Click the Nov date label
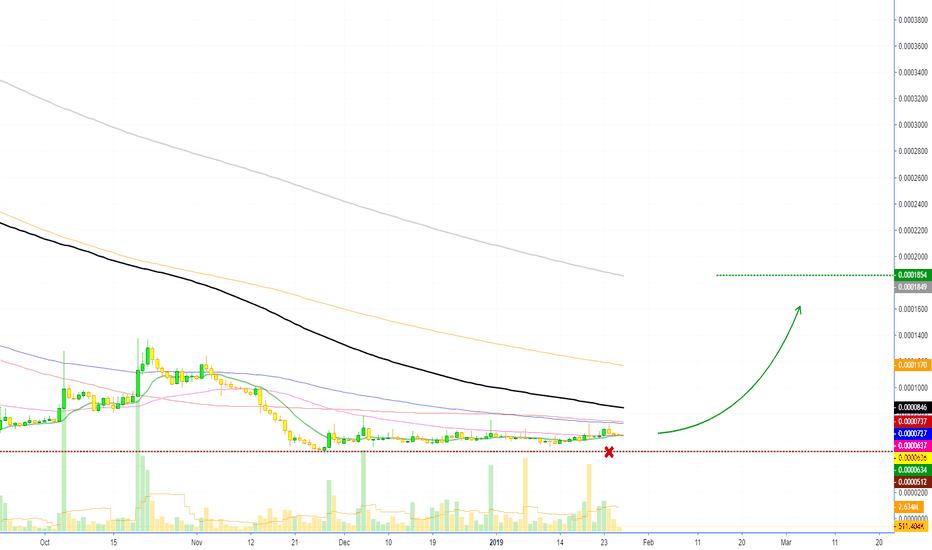This screenshot has width=932, height=550. click(197, 542)
